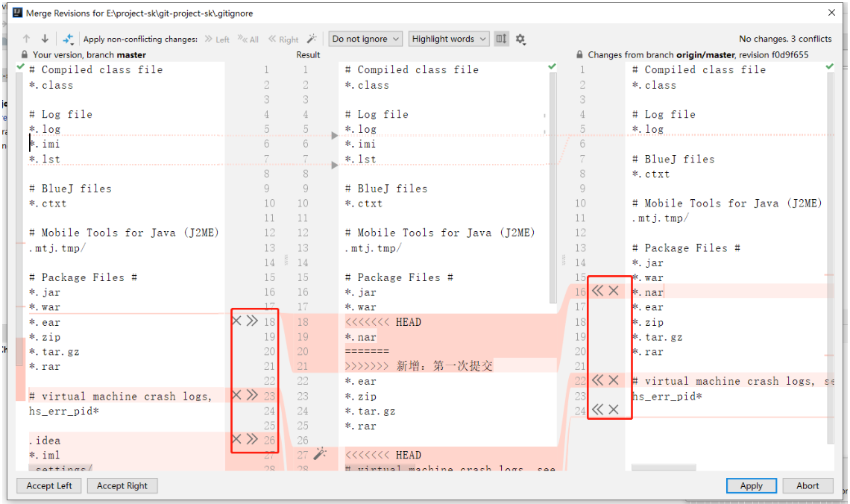Apply non-conflicting changes from Right

pyautogui.click(x=284, y=39)
